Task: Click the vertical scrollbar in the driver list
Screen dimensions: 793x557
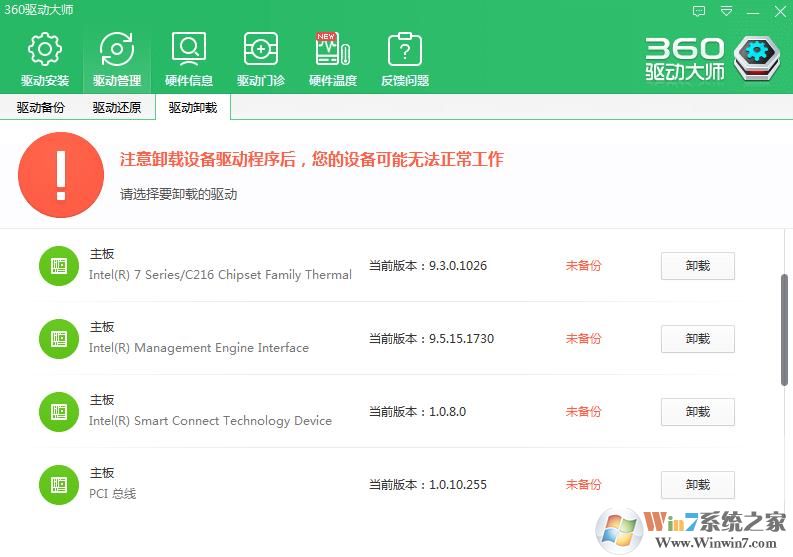Action: [x=784, y=330]
